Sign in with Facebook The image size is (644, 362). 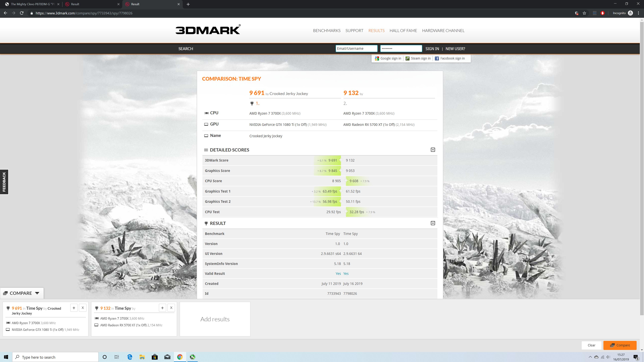click(450, 58)
